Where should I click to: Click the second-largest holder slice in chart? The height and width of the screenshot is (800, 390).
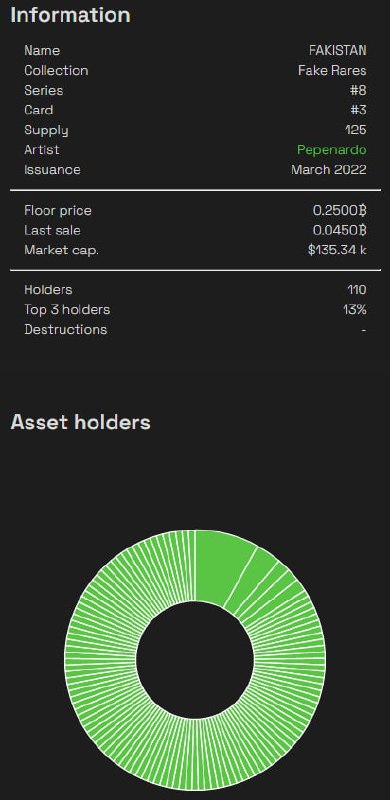click(x=251, y=581)
